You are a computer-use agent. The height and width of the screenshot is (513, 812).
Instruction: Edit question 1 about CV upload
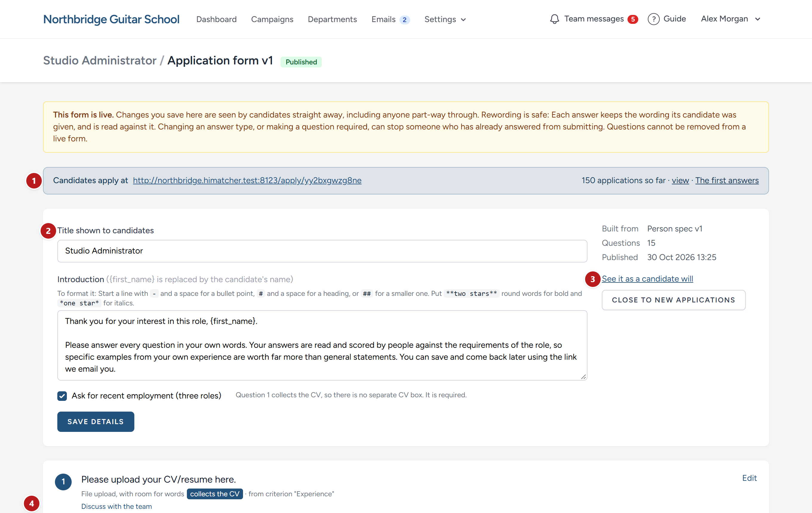(749, 478)
